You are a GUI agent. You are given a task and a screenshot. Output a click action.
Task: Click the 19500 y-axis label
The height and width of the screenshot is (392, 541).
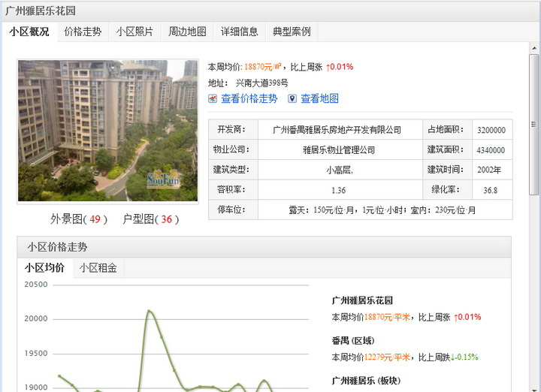[36, 354]
